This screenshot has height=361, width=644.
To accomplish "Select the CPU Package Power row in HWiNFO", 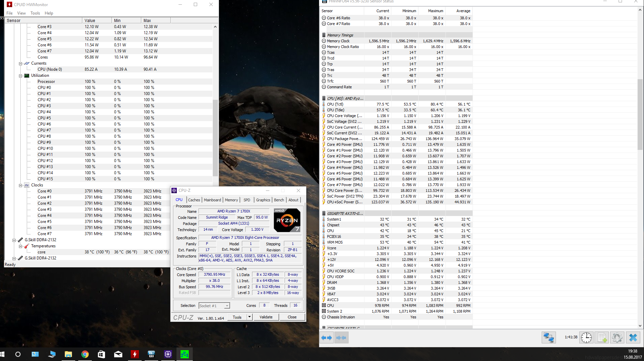I will coord(396,139).
